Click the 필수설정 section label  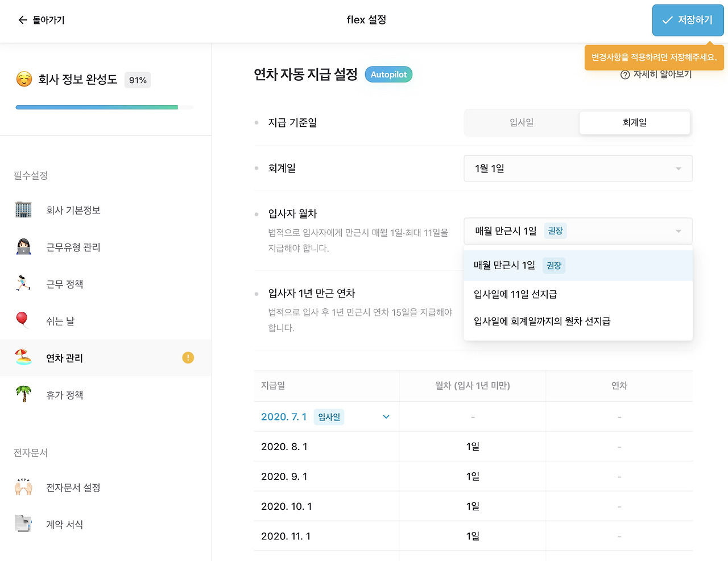pyautogui.click(x=31, y=176)
